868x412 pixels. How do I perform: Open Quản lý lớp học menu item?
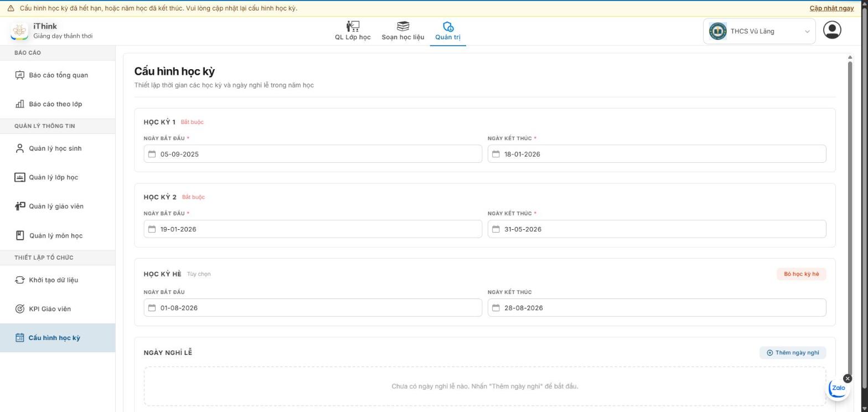[58, 177]
